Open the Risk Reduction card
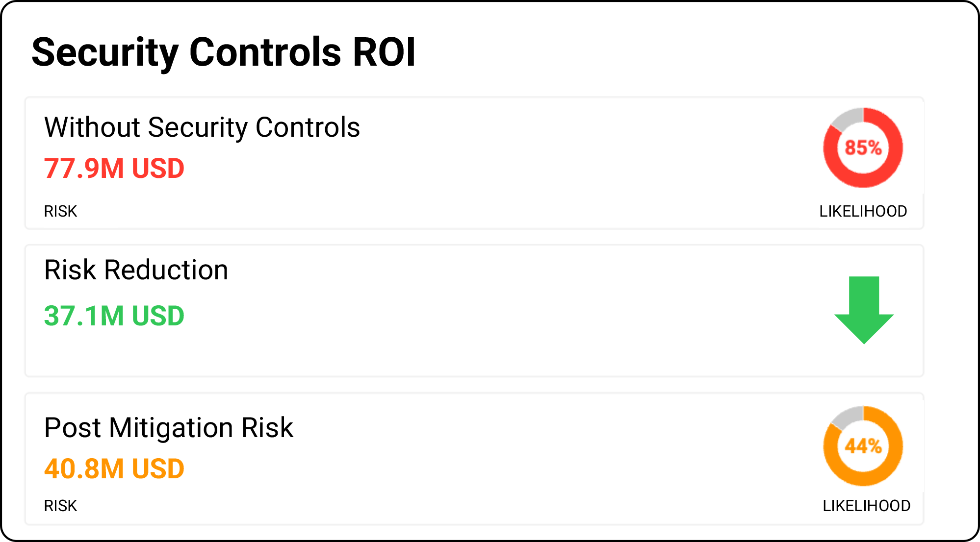The image size is (980, 542). click(474, 311)
